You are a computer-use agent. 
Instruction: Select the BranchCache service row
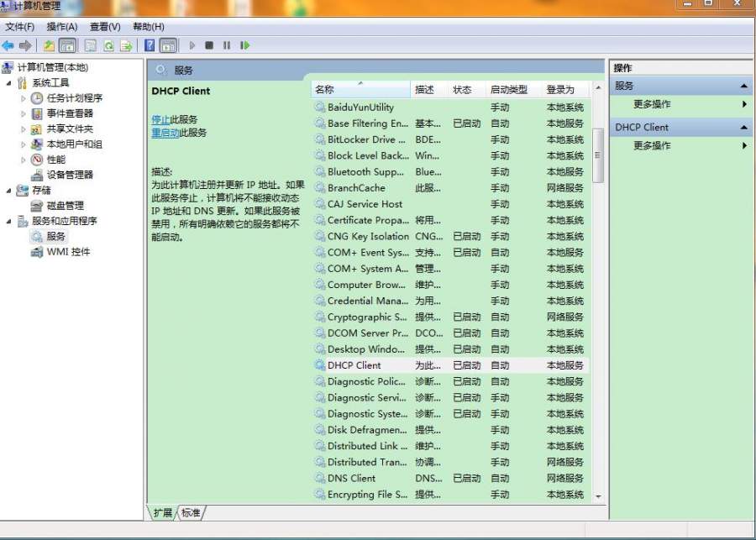coord(450,188)
